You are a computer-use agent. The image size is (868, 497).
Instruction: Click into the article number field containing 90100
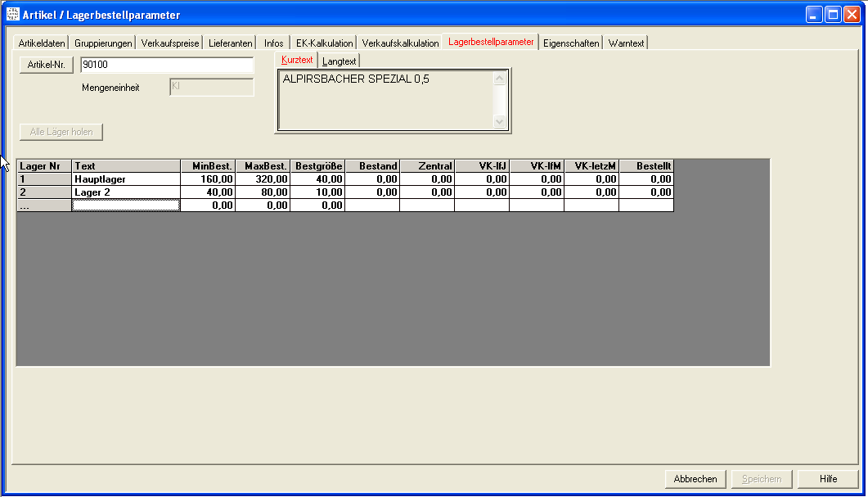coord(167,66)
